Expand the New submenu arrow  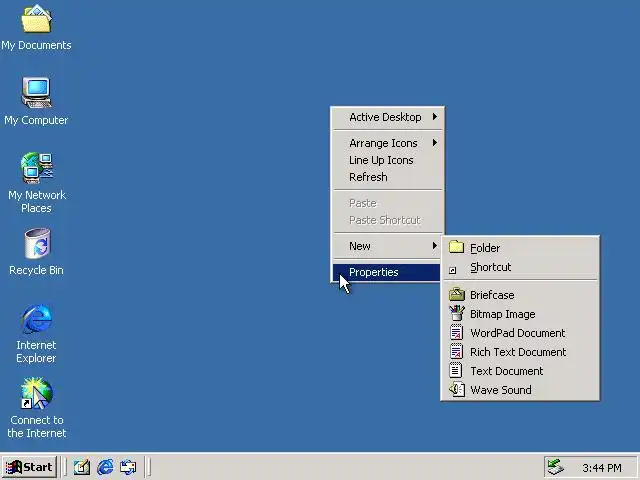coord(435,246)
